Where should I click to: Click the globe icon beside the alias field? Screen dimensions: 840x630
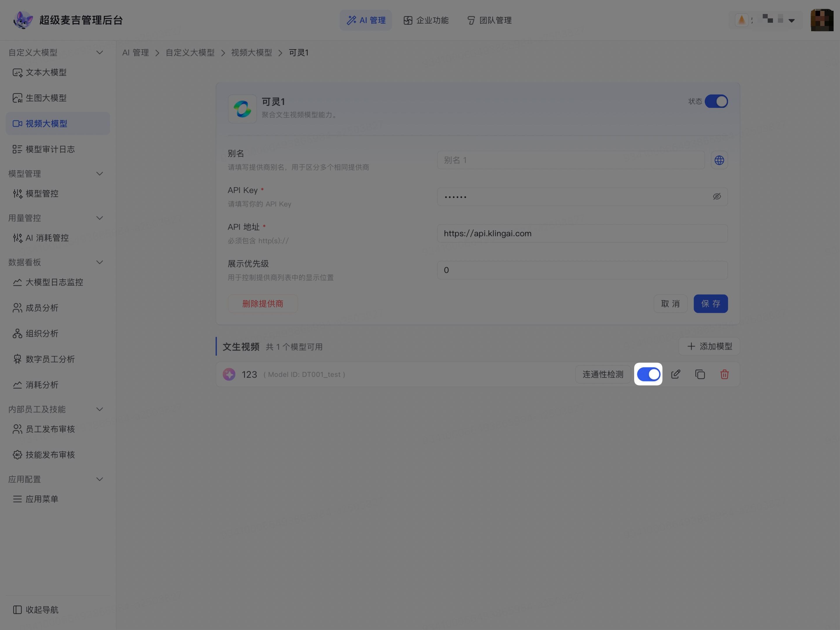coord(719,160)
